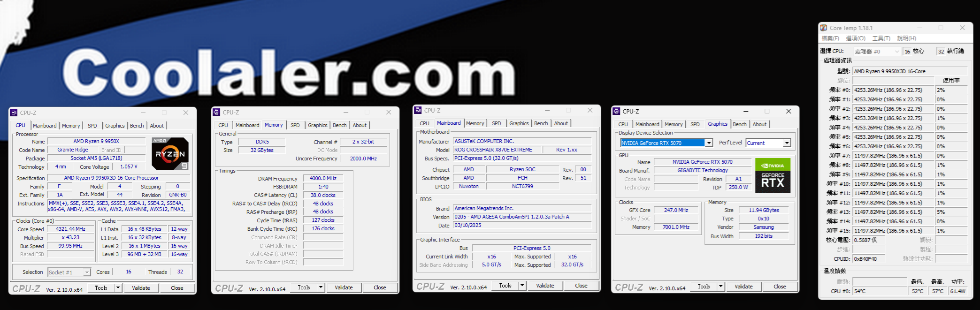Click the GPU memory Vendor Samsung field
This screenshot has width=980, height=310.
pos(764,227)
